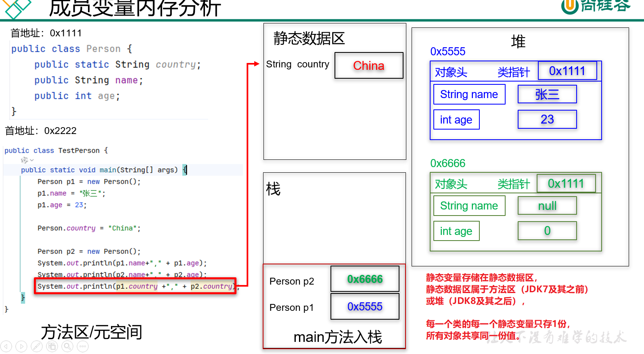
Task: Click the note 所有对象共享同一份值
Action: point(473,336)
